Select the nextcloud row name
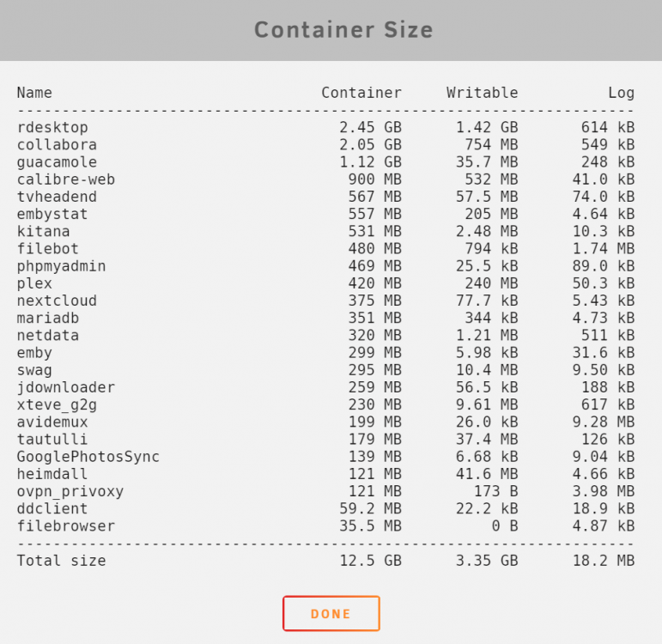Viewport: 662px width, 644px height. tap(57, 301)
